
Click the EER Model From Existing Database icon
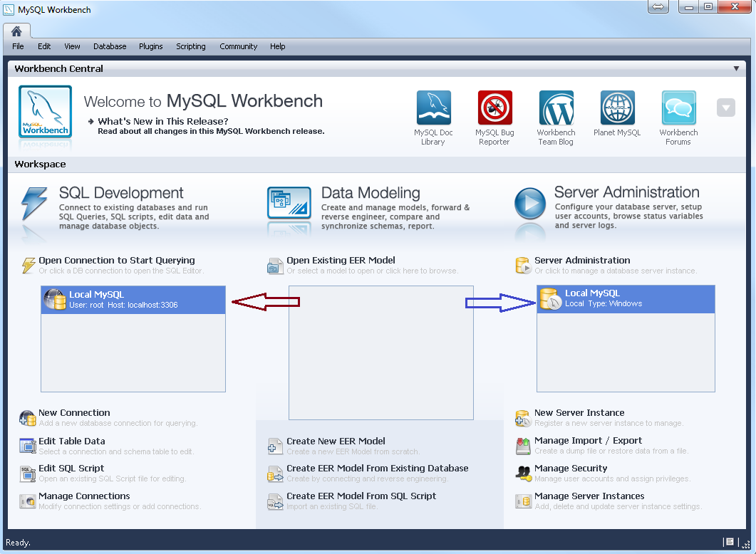click(x=275, y=474)
